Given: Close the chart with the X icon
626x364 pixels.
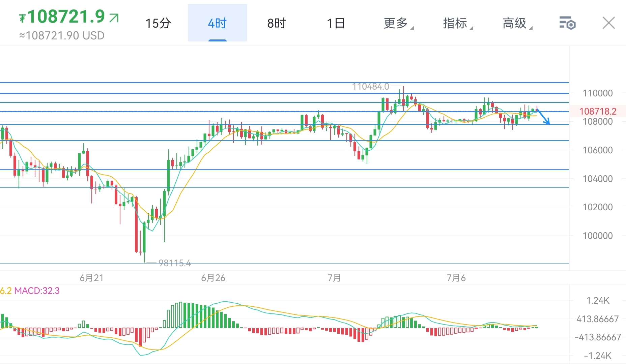Looking at the screenshot, I should 608,23.
